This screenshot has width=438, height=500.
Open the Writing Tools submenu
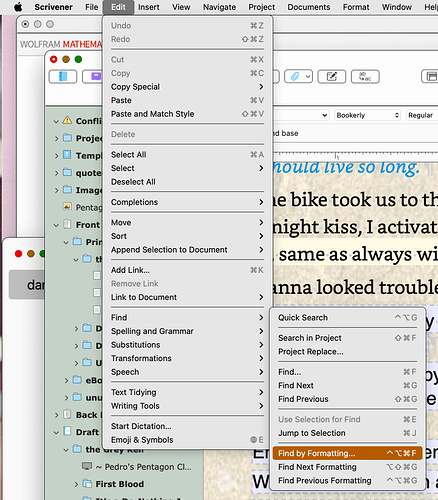pyautogui.click(x=187, y=406)
